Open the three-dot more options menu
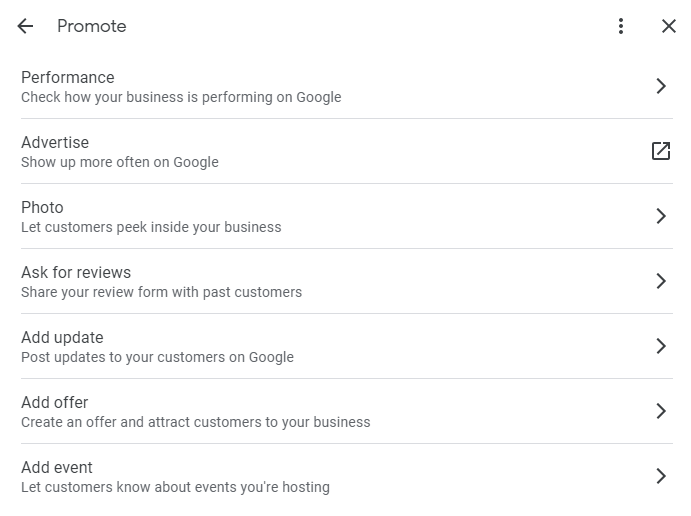691x516 pixels. [621, 26]
